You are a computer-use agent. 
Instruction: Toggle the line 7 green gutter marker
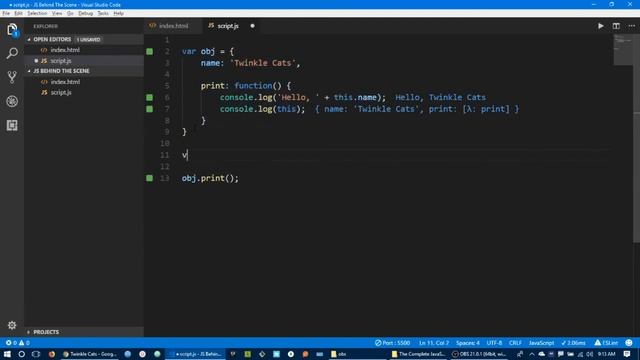coord(150,109)
